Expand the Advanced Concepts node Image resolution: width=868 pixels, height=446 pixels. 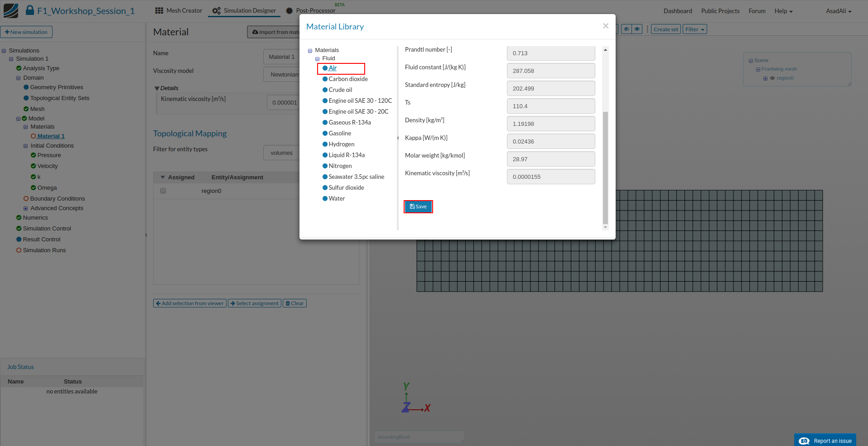[25, 209]
